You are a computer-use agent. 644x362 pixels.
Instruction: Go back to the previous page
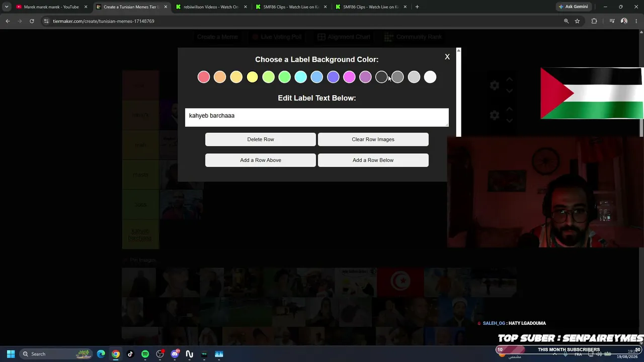click(x=8, y=21)
